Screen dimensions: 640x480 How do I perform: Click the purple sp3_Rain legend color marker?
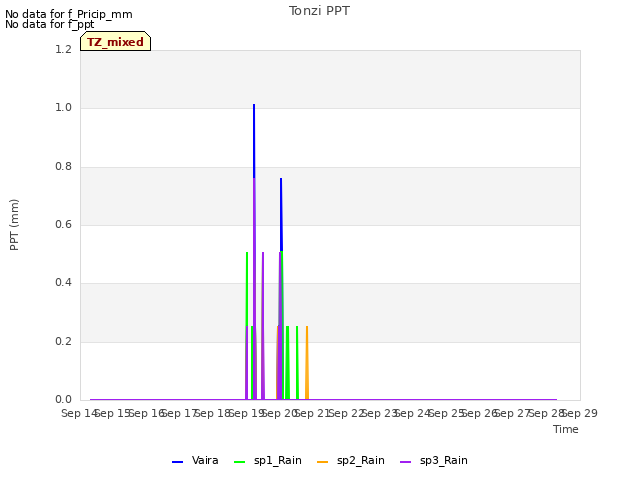point(405,462)
